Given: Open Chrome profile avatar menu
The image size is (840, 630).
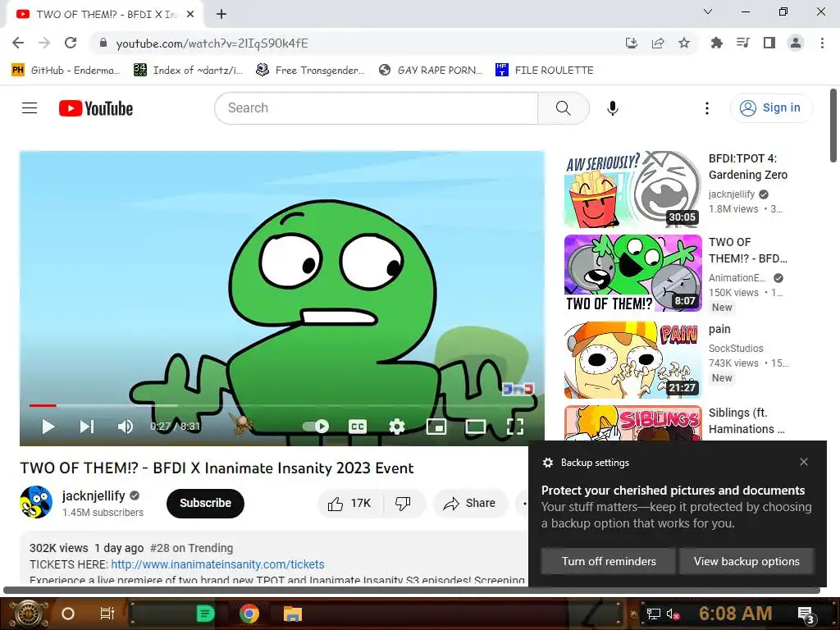Looking at the screenshot, I should click(x=796, y=43).
